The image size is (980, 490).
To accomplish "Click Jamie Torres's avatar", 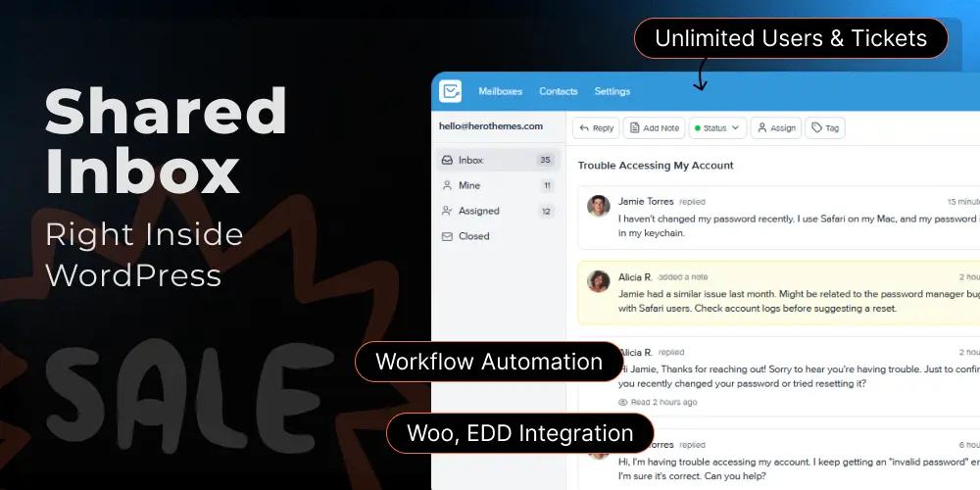I will click(x=598, y=206).
